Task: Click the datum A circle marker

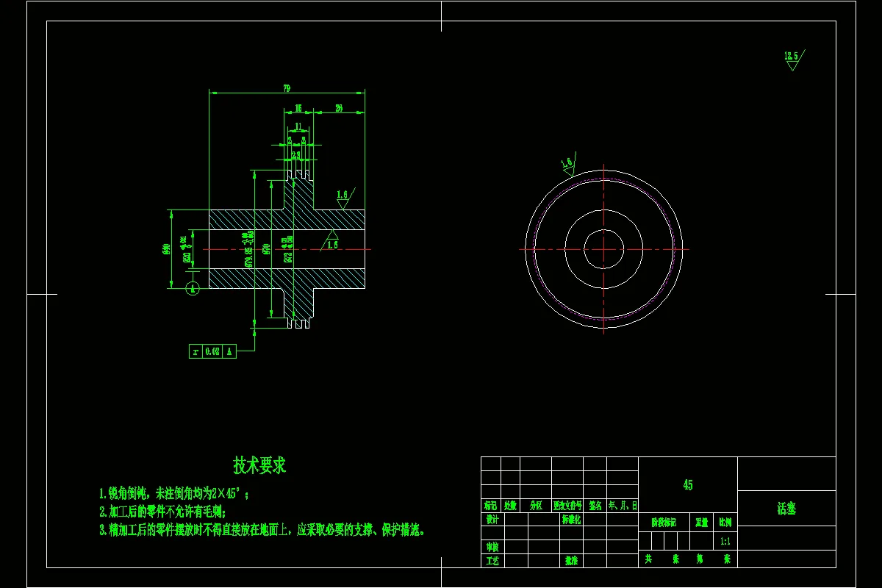Action: pos(193,288)
